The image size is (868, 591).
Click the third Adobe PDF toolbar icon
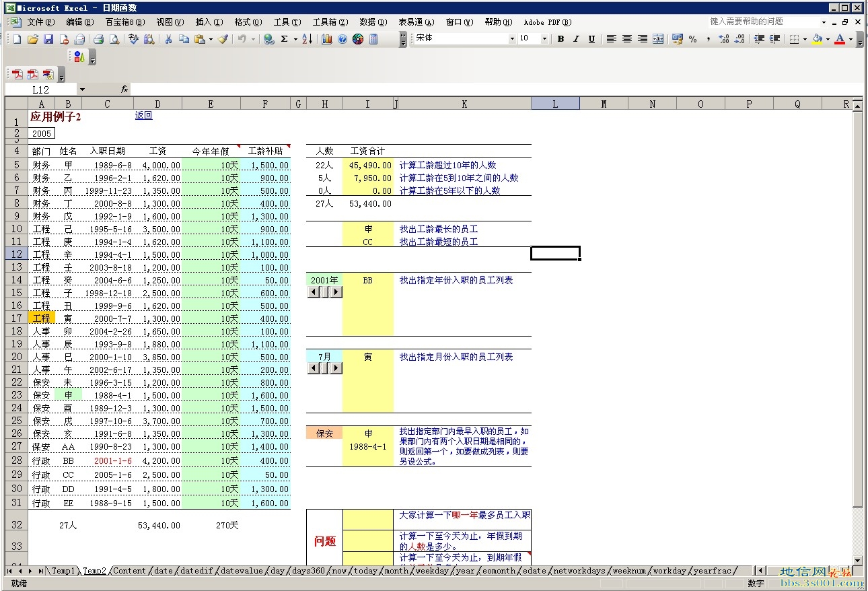48,74
